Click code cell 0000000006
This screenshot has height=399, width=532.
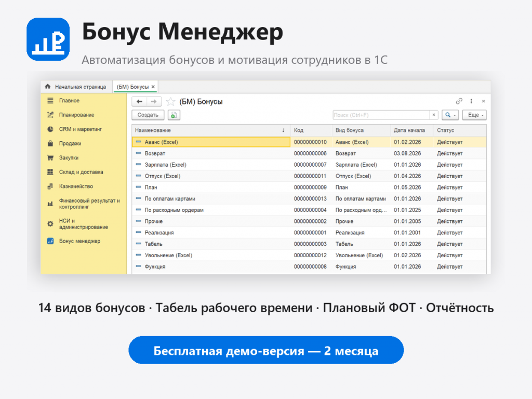[x=310, y=153]
